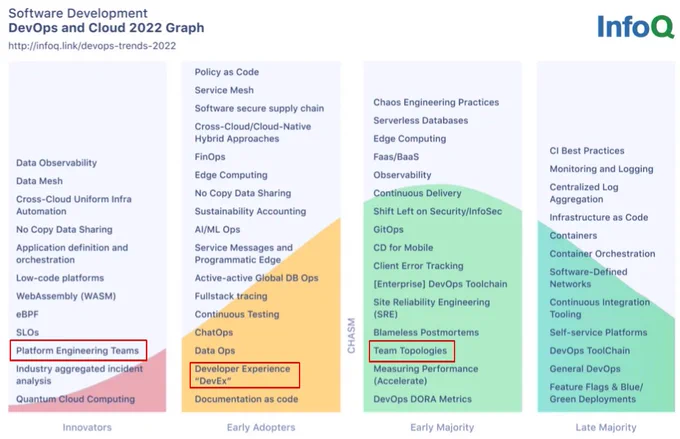The width and height of the screenshot is (680, 439).
Task: Click the DevOps and Cloud 2022 Graph title
Action: tap(106, 28)
